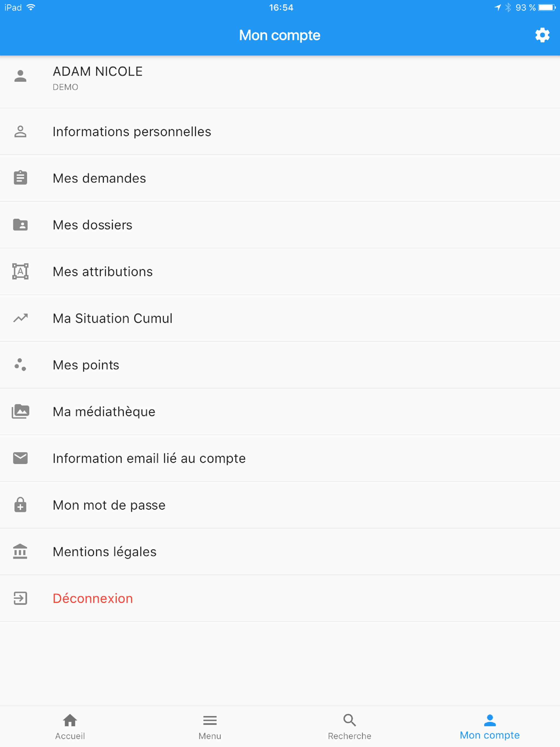Tap the folder icon beside Mes dossiers
Screen dimensions: 560x747
(x=20, y=224)
